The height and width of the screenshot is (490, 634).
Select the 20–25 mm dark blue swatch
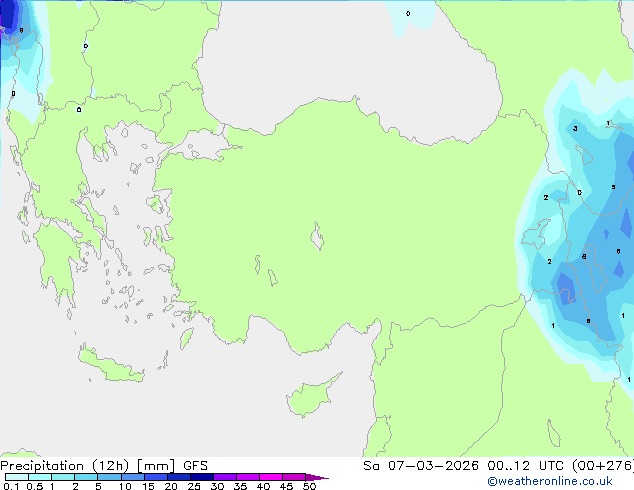pos(179,477)
